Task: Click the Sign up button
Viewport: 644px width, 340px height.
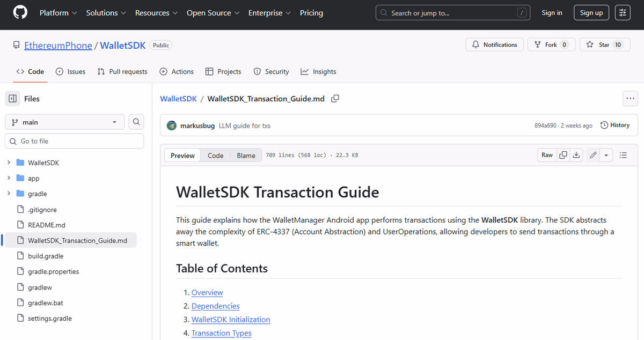Action: click(591, 13)
